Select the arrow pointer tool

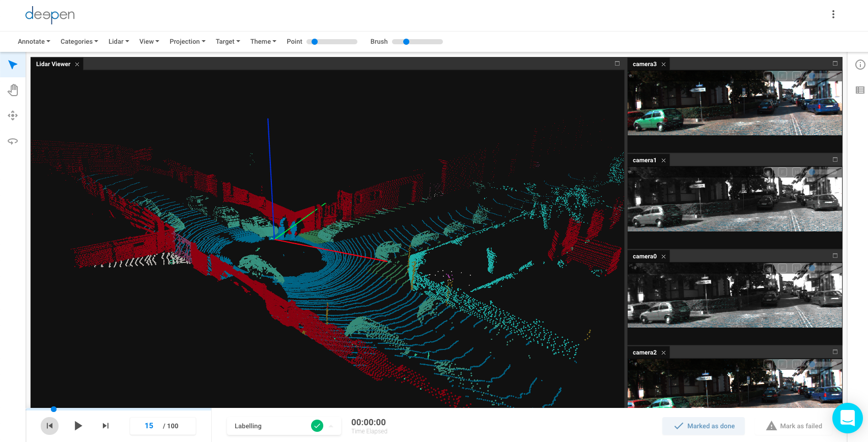13,65
